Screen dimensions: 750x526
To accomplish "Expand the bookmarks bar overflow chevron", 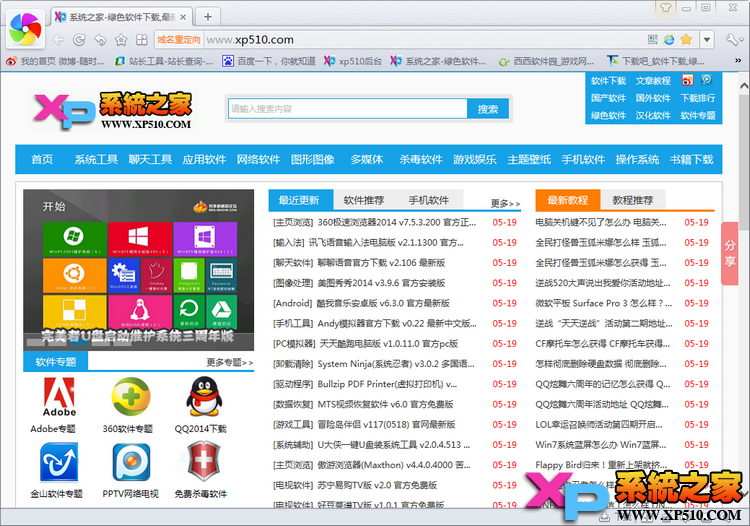I will click(x=738, y=61).
